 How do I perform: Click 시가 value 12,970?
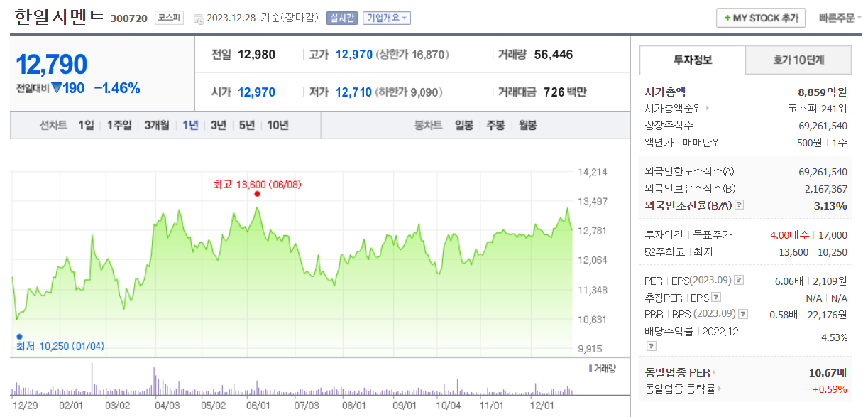pyautogui.click(x=256, y=92)
